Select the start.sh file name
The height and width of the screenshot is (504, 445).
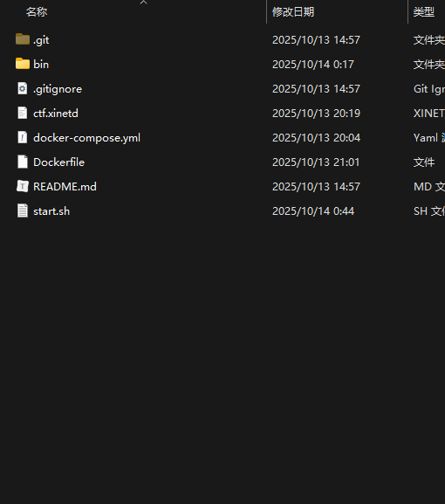51,211
